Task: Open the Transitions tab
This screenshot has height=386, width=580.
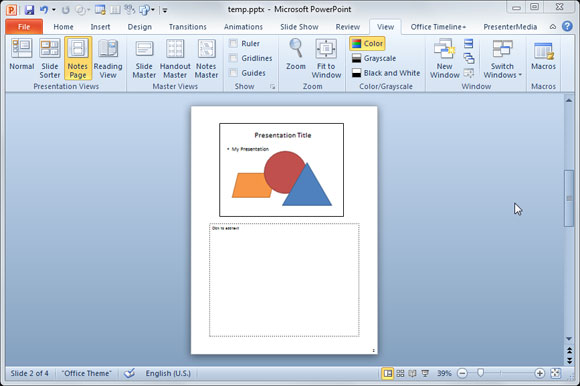Action: (188, 27)
